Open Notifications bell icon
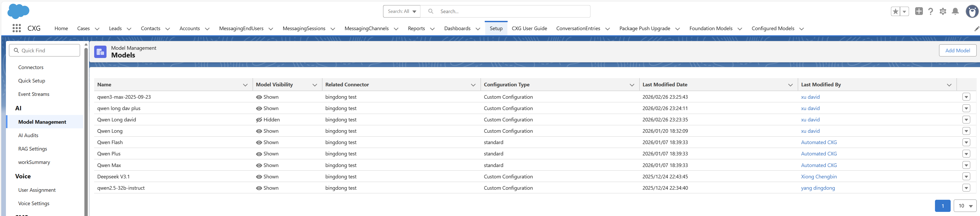Image resolution: width=980 pixels, height=216 pixels. pos(955,11)
